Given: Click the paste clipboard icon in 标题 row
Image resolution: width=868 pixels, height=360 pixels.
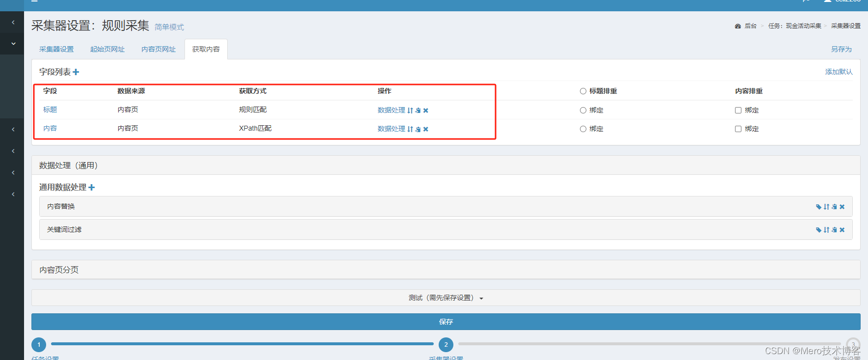Looking at the screenshot, I should pyautogui.click(x=418, y=111).
